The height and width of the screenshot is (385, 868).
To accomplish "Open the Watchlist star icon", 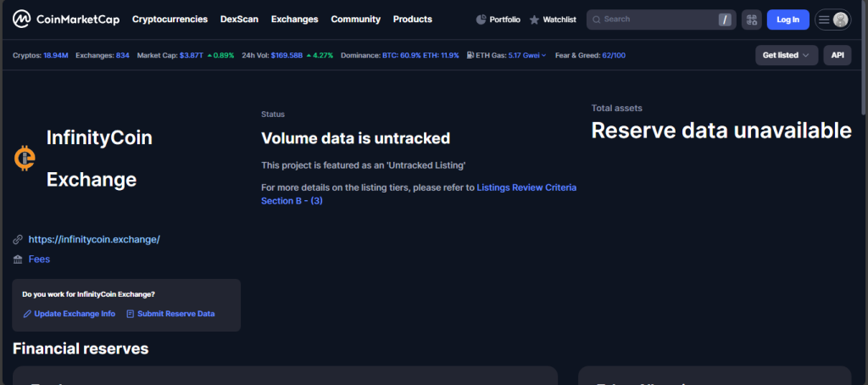I will (534, 20).
